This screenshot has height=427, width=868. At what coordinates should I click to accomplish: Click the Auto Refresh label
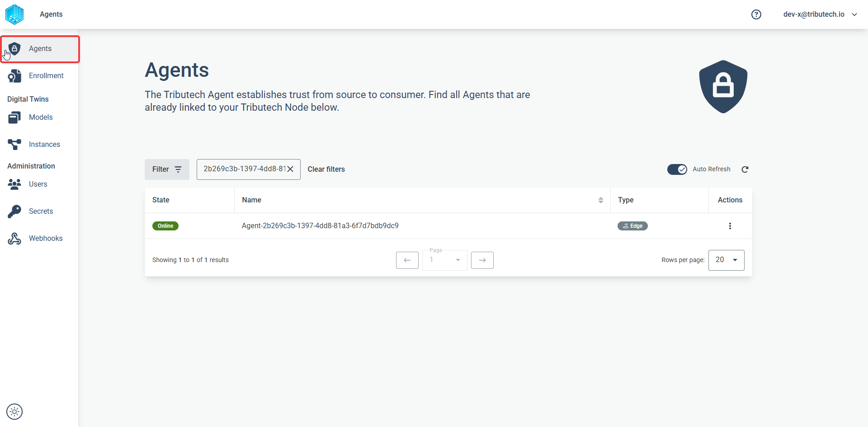click(x=712, y=169)
